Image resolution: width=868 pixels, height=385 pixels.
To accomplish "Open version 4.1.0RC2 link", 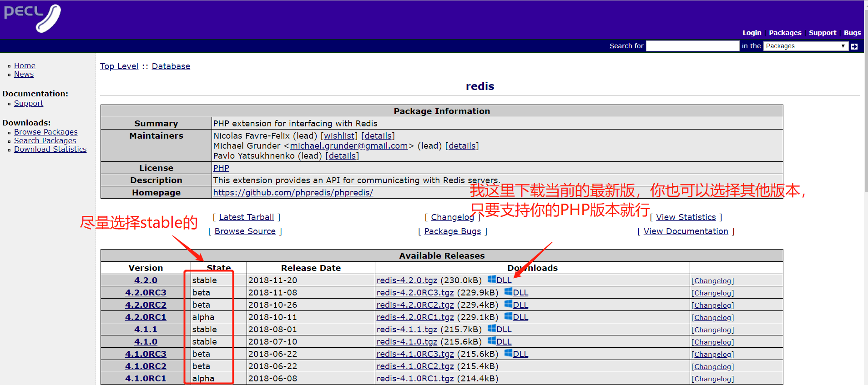I will click(x=146, y=366).
